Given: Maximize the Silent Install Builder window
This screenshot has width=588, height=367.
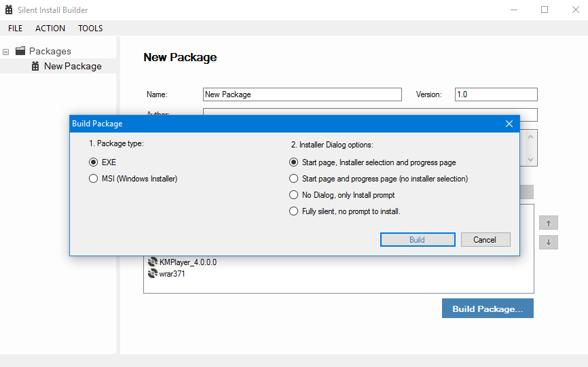Looking at the screenshot, I should [x=545, y=10].
